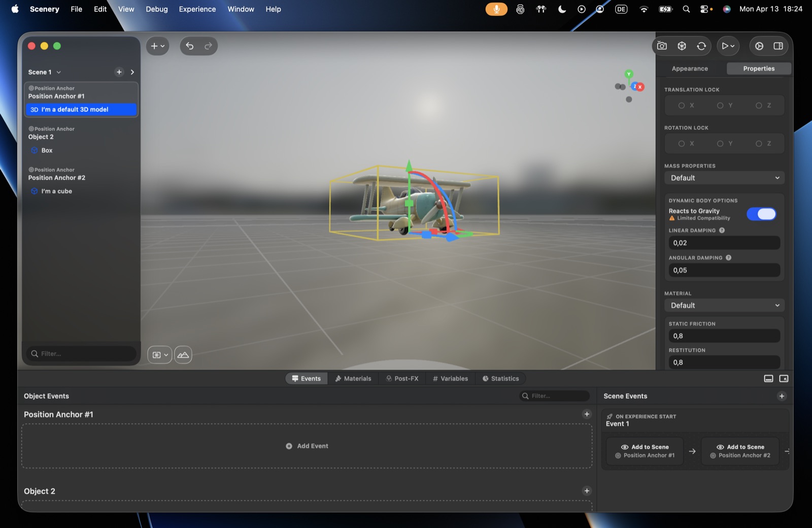The image size is (812, 528).
Task: Toggle the Reacts to Gravity switch
Action: (x=761, y=214)
